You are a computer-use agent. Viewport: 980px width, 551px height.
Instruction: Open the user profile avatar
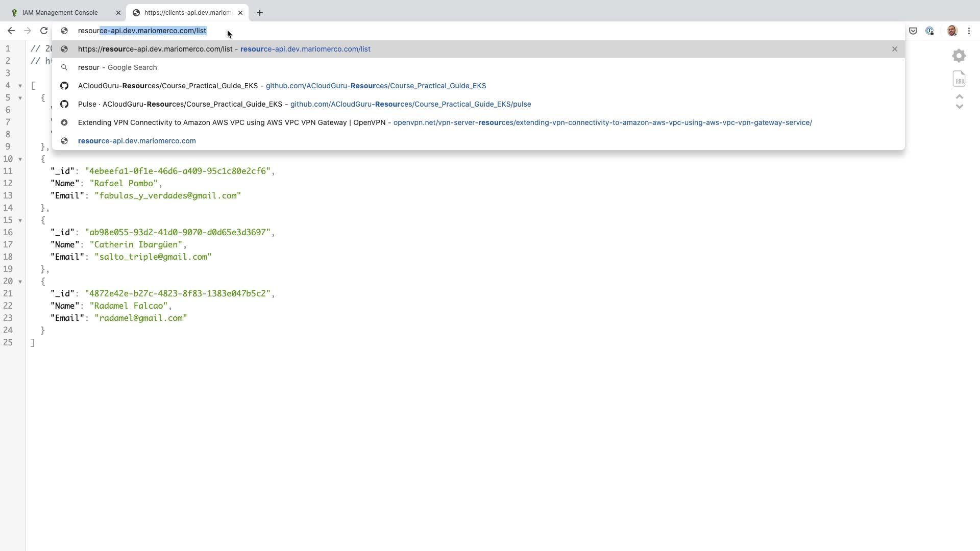[x=952, y=31]
